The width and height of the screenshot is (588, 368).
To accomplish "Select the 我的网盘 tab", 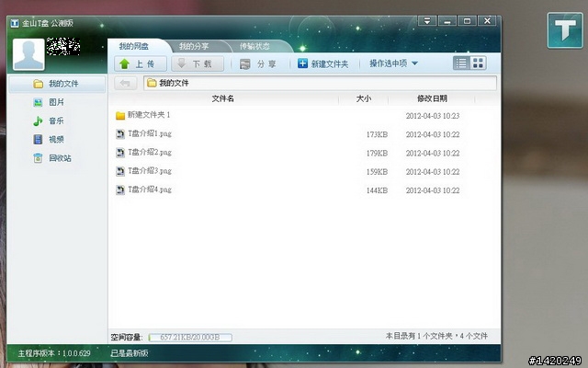I will pos(134,46).
